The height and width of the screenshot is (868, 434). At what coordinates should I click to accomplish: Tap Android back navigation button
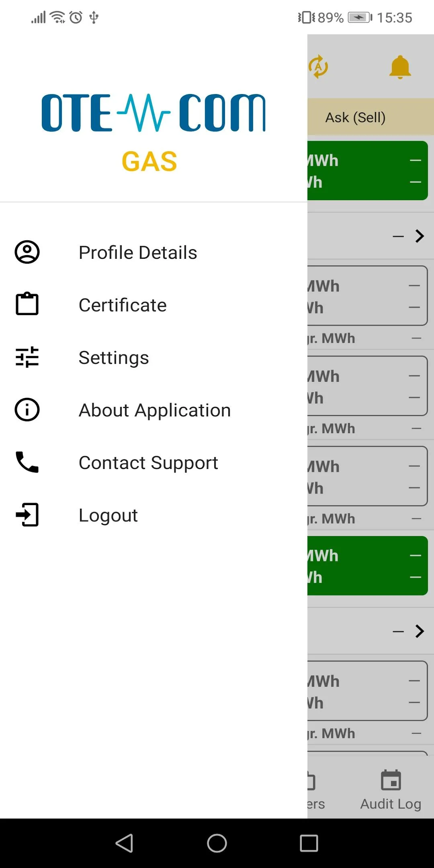124,843
